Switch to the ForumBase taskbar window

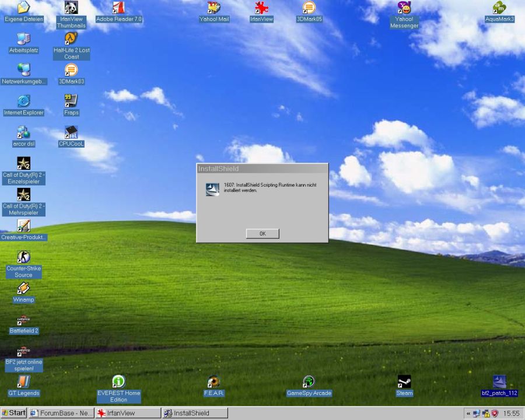tap(61, 413)
